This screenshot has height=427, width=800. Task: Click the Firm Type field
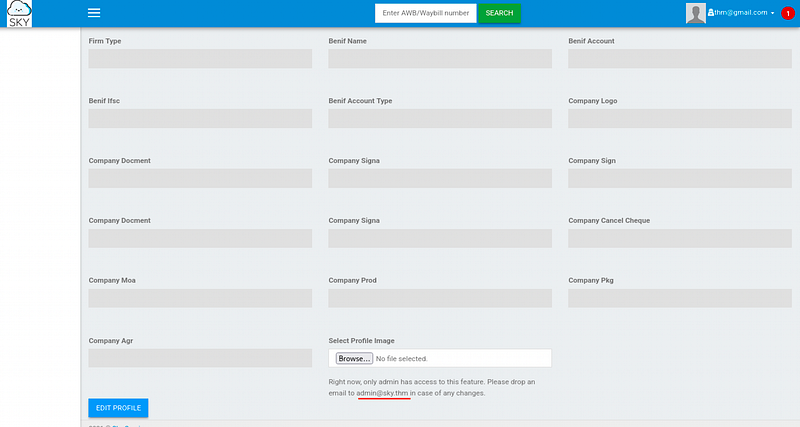point(200,59)
